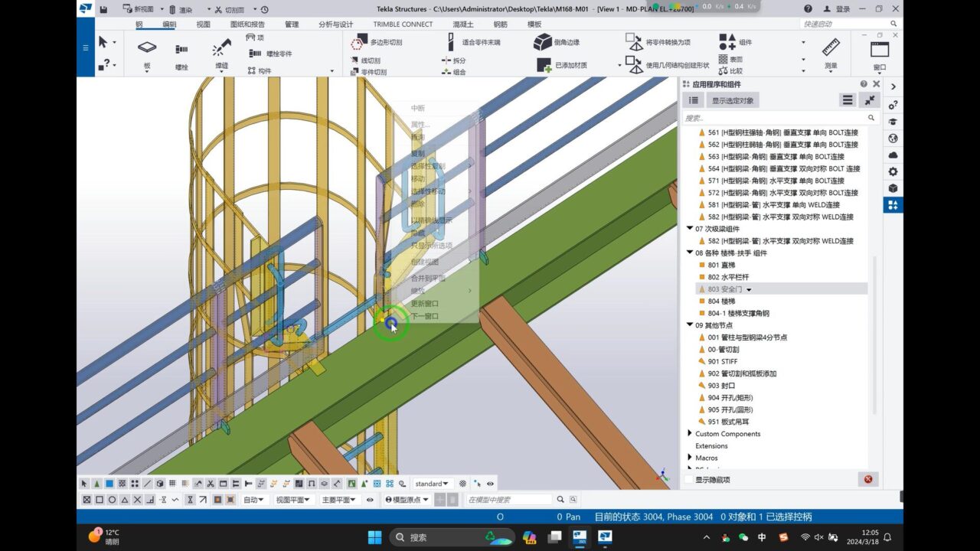This screenshot has height=551, width=980.
Task: Click the 线切割 line cut tool
Action: 365,60
